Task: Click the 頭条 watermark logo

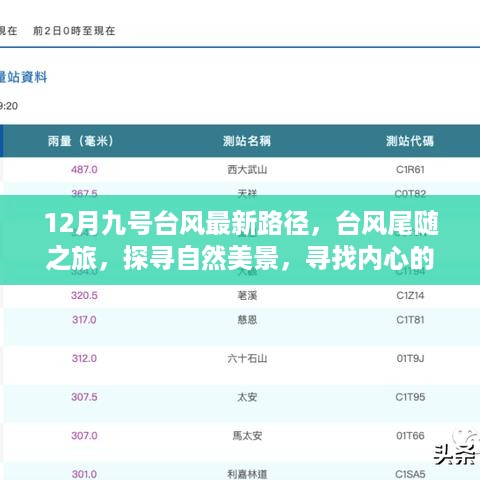Action: pos(457,448)
